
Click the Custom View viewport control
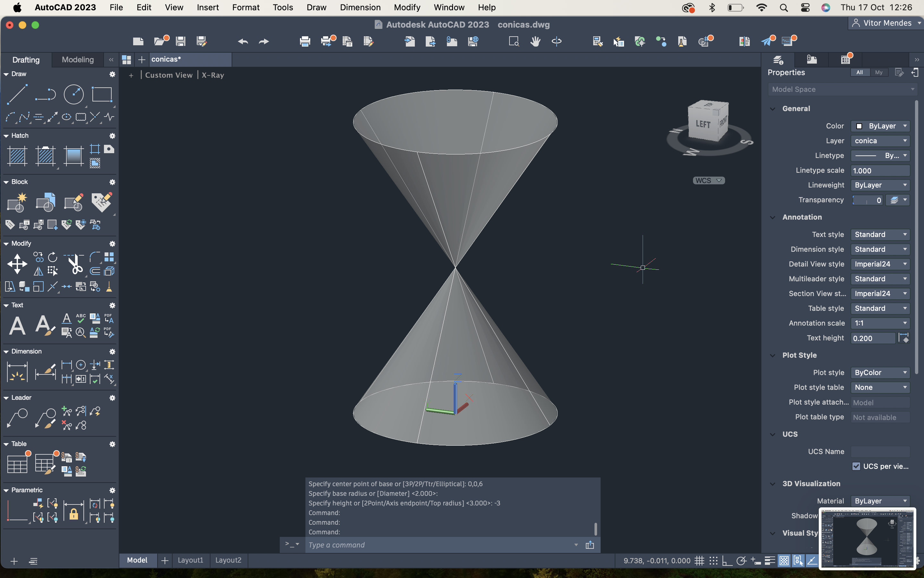169,75
